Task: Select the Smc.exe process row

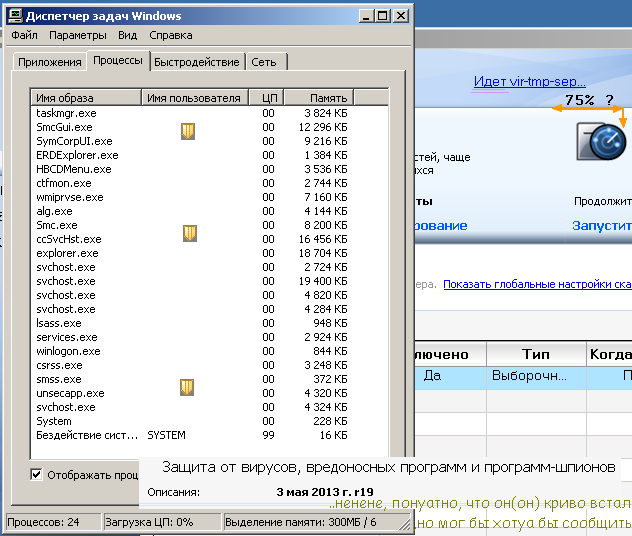Action: [210, 225]
